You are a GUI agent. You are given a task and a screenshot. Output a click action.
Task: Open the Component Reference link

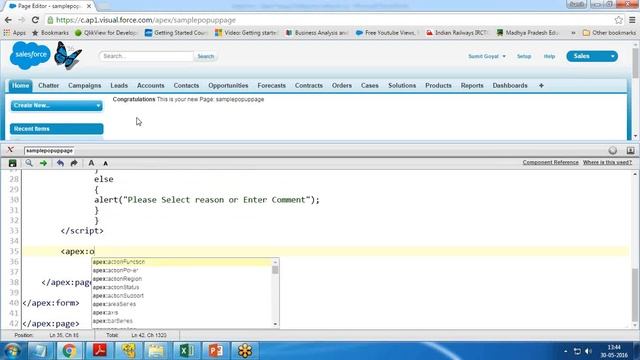(550, 162)
